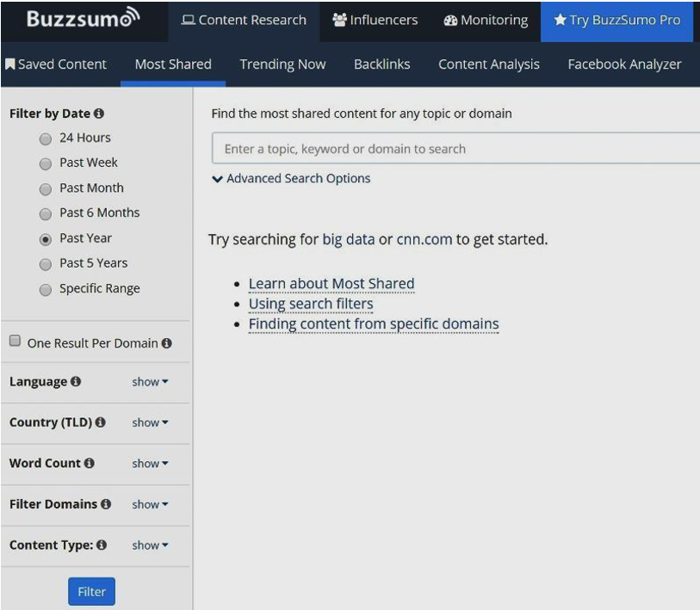Enable One Result Per Domain checkbox
The width and height of the screenshot is (700, 610).
[15, 341]
